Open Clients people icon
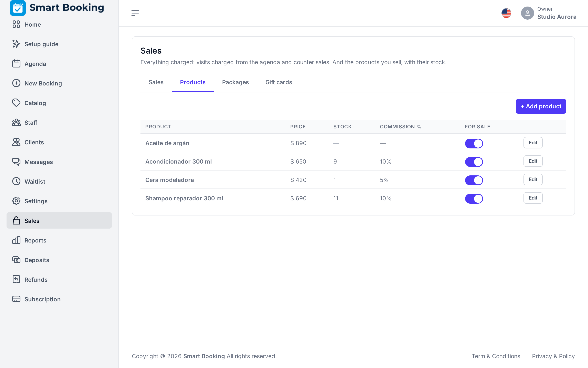 click(16, 142)
